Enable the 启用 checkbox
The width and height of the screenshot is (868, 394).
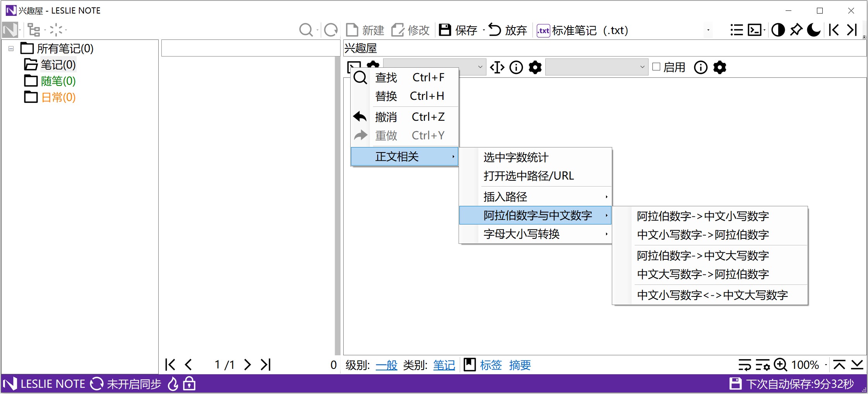pos(656,67)
